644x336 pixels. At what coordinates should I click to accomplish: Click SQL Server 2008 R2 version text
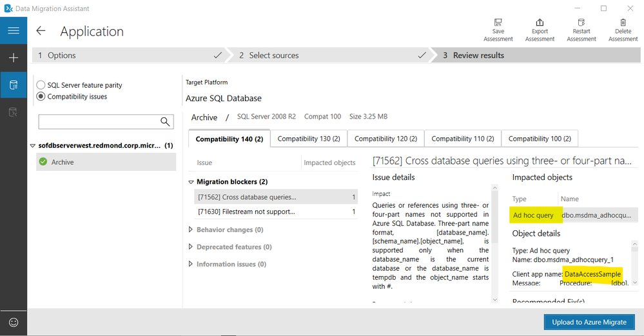click(266, 117)
